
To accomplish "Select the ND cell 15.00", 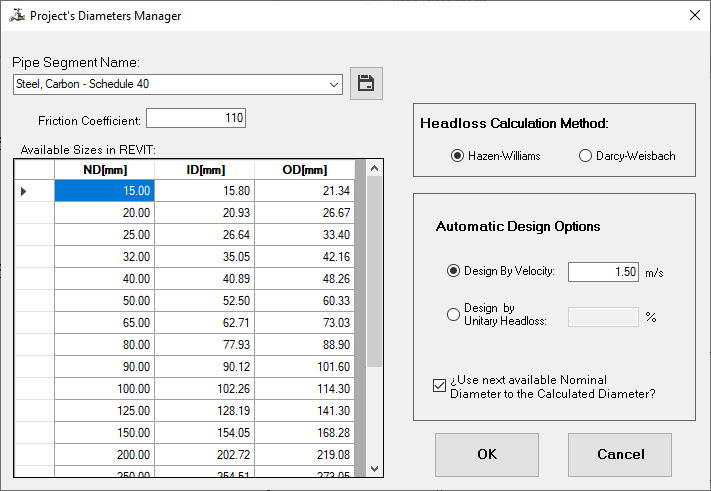I will coord(105,191).
